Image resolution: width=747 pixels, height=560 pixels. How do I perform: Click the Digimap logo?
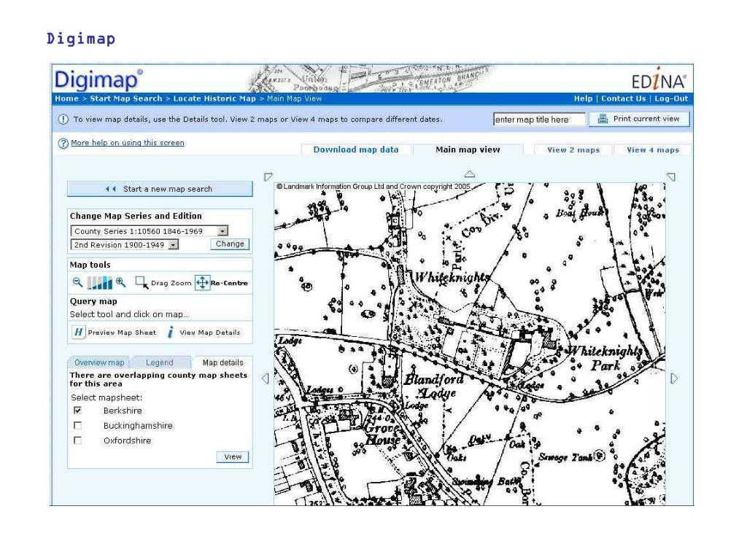click(x=98, y=79)
